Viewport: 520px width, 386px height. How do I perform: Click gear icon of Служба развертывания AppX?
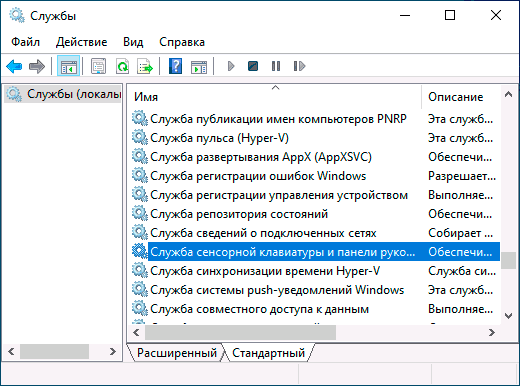[x=140, y=156]
